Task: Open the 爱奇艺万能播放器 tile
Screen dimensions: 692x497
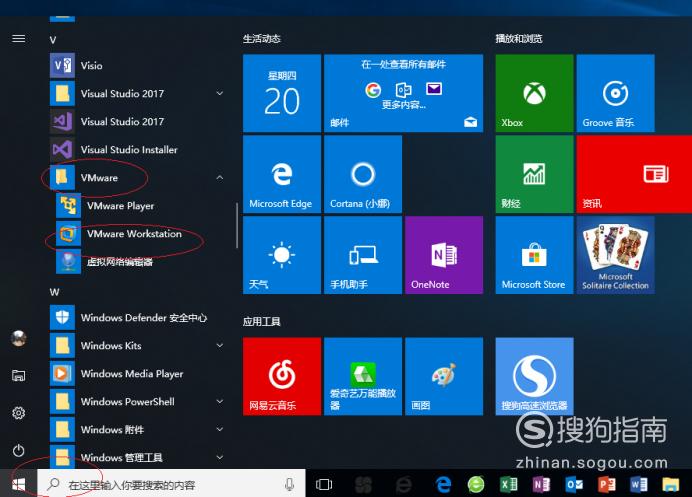Action: pos(363,376)
